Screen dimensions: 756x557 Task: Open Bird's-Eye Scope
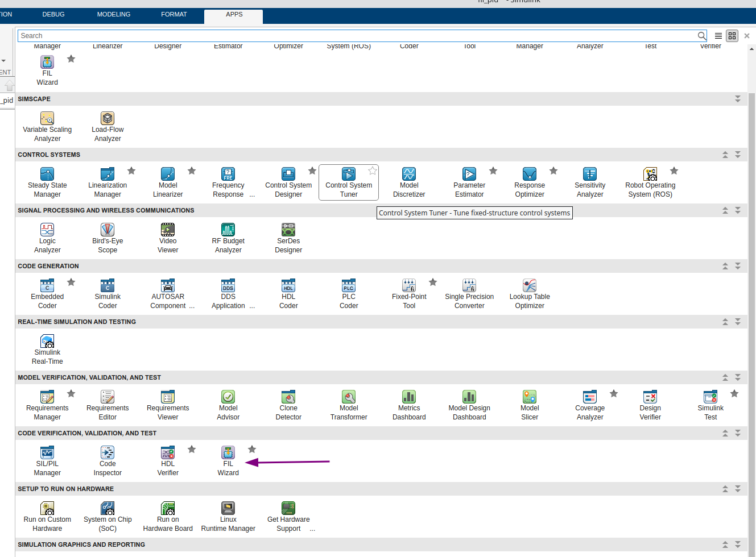(x=108, y=238)
